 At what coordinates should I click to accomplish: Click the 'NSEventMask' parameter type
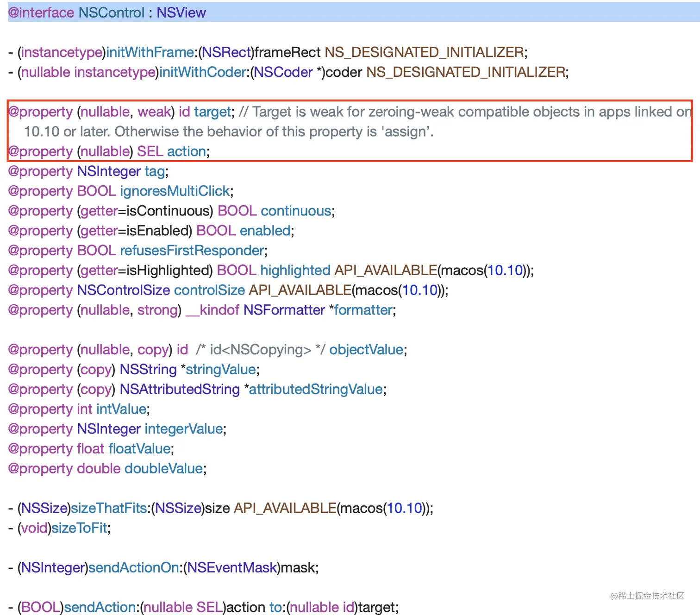coord(231,568)
